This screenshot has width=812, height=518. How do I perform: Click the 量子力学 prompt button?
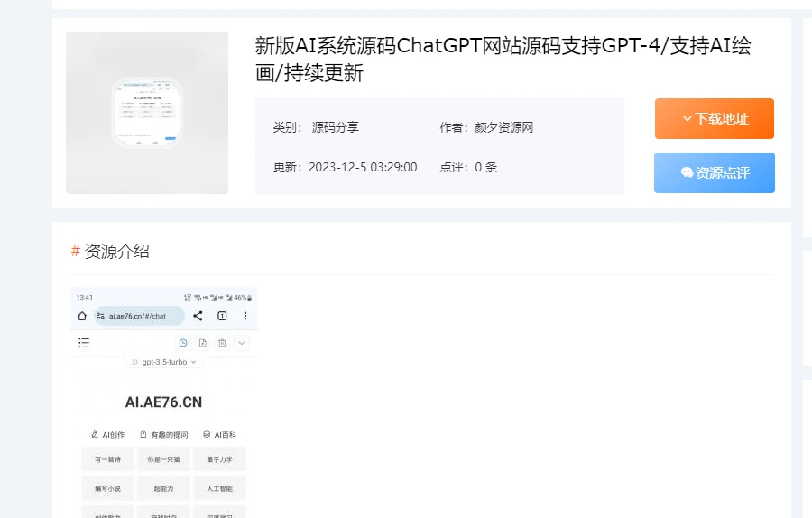tap(219, 458)
